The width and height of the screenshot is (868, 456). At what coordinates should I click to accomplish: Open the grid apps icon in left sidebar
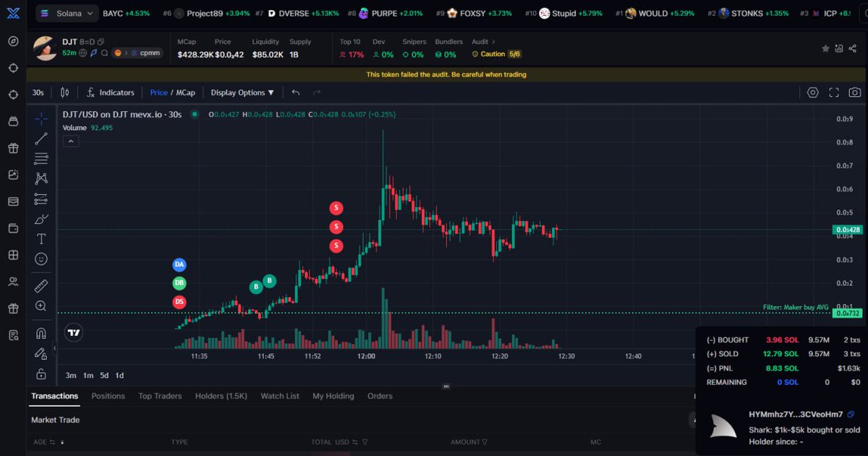tap(13, 255)
